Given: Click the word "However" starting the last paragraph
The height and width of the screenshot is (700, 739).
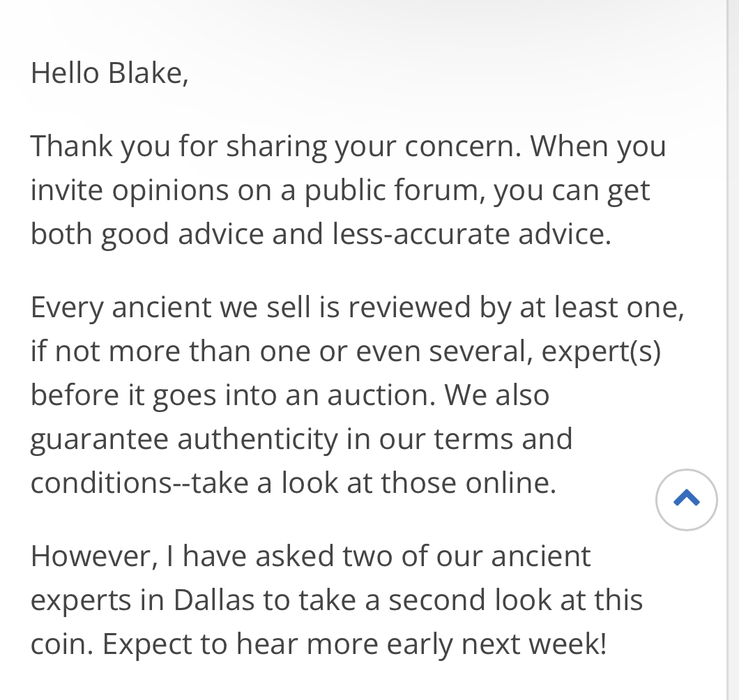Looking at the screenshot, I should point(91,556).
